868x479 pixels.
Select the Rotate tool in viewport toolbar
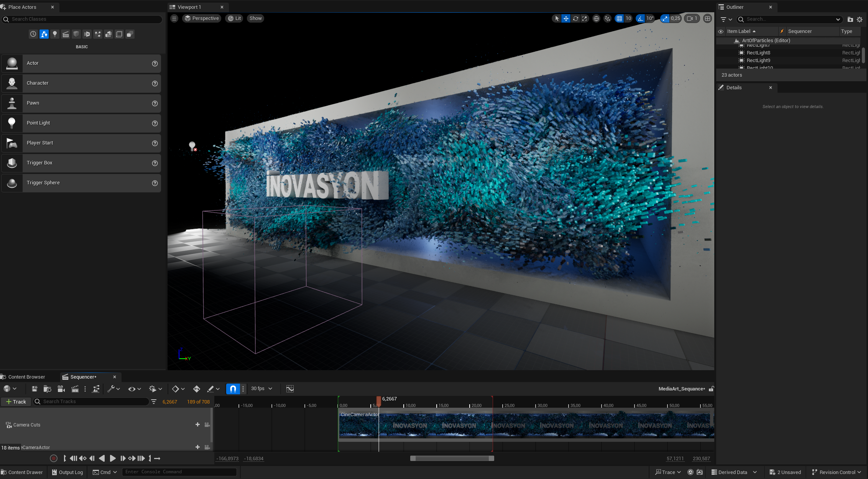[575, 18]
